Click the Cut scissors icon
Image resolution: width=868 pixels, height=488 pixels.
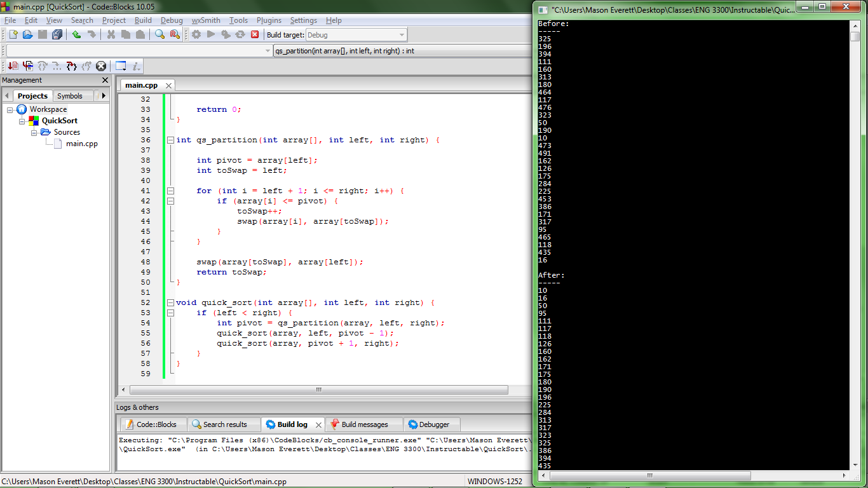111,35
